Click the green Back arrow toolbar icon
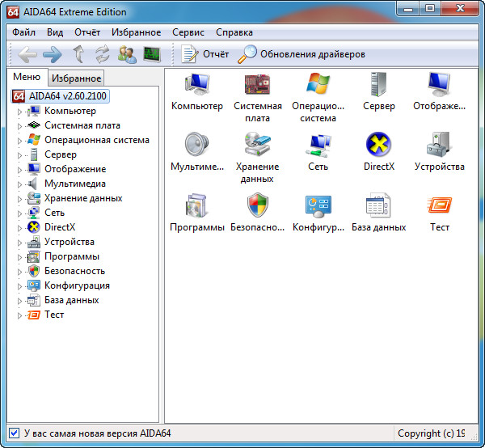The height and width of the screenshot is (448, 485). click(x=27, y=55)
